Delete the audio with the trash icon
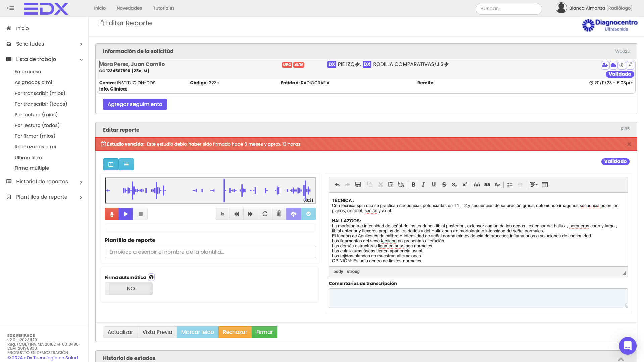644x362 pixels. [279, 214]
